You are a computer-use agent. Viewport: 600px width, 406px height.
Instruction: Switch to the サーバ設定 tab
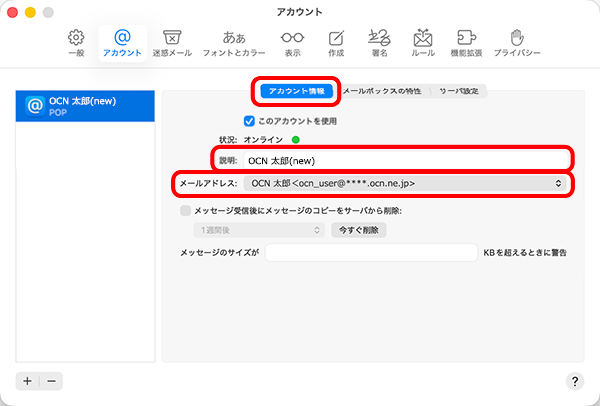(459, 90)
